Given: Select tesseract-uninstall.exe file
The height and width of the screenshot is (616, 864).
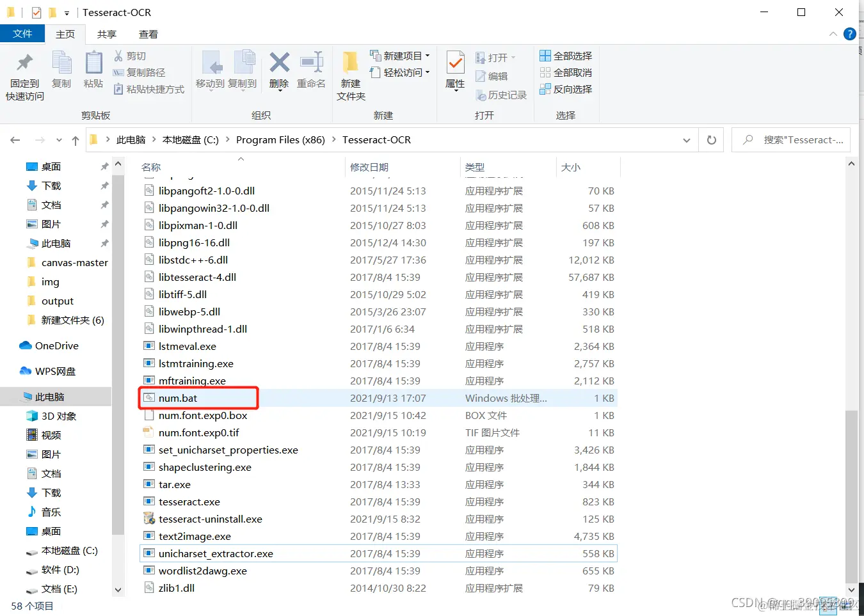Looking at the screenshot, I should (379, 519).
